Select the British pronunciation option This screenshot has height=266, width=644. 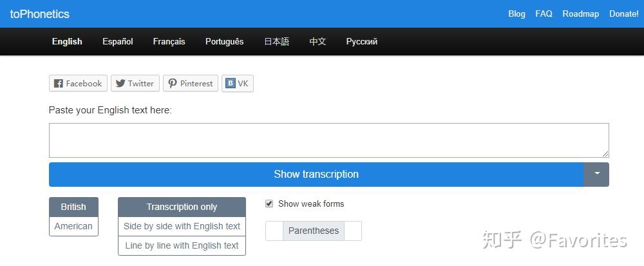point(73,207)
